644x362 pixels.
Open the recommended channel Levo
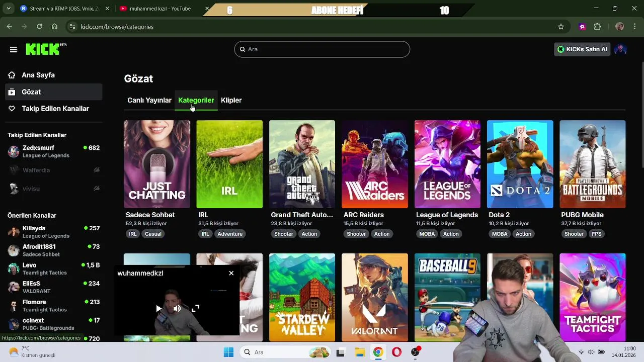coord(53,268)
